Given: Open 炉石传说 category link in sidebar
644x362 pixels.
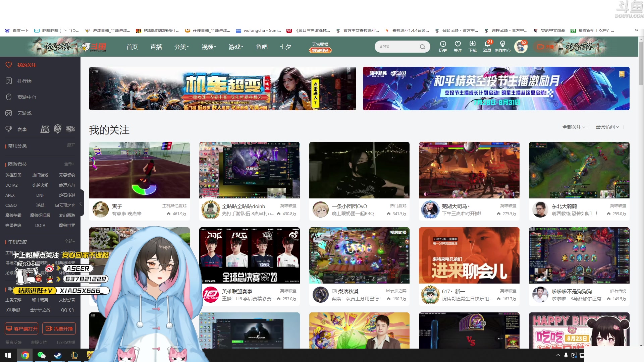Looking at the screenshot, I should point(67,195).
